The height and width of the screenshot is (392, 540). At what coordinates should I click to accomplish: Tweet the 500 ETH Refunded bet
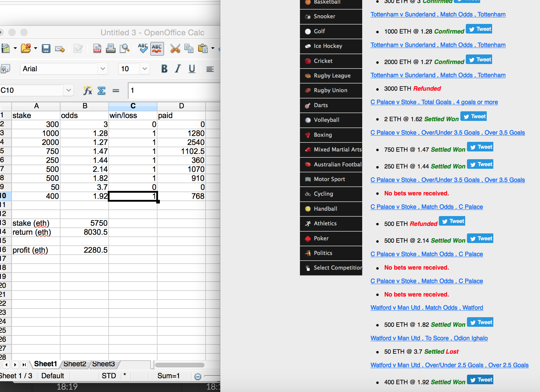(452, 221)
